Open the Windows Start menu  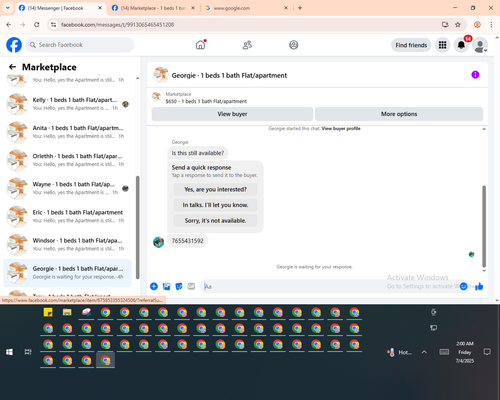9,352
